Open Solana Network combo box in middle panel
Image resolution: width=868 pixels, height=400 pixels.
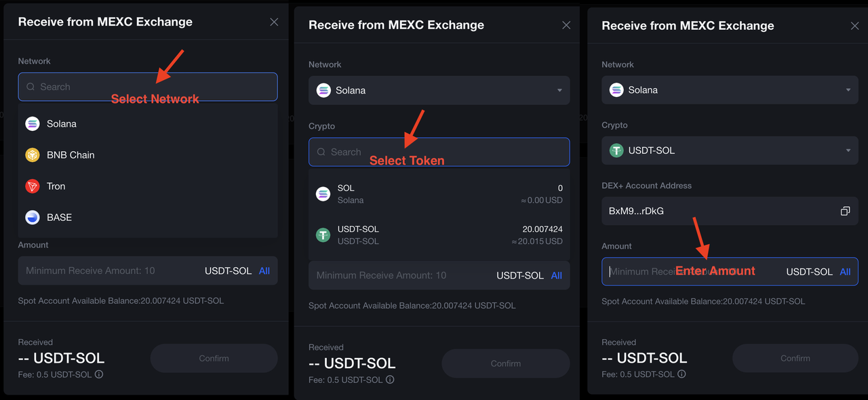439,90
